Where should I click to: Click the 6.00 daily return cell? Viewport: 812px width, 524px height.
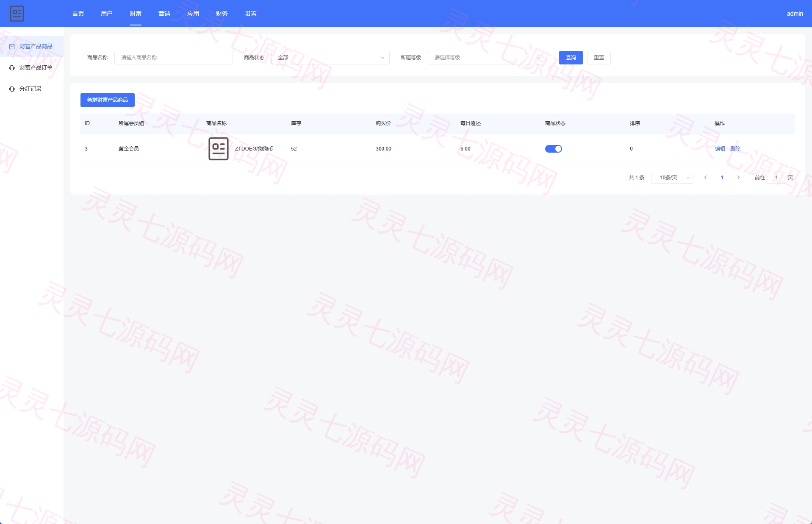coord(466,149)
